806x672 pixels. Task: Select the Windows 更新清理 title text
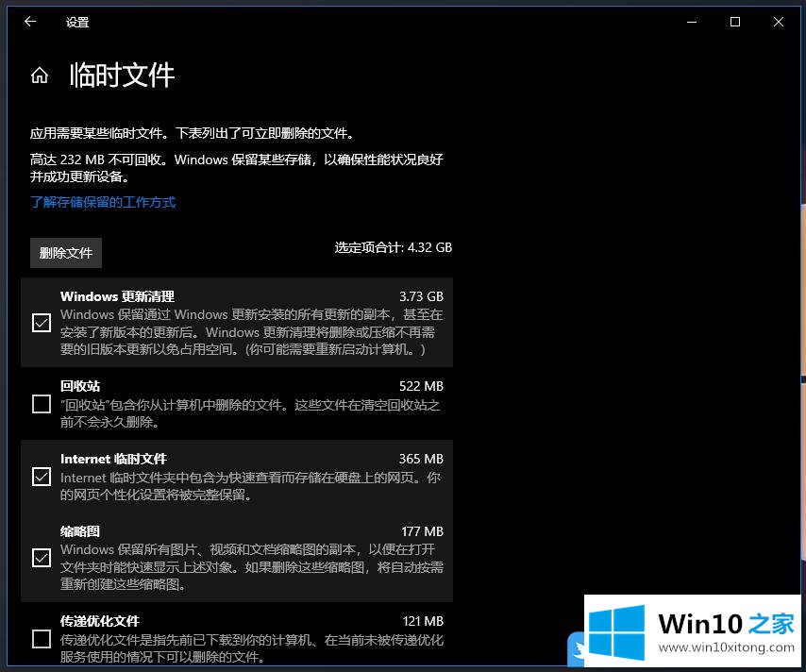[x=117, y=296]
